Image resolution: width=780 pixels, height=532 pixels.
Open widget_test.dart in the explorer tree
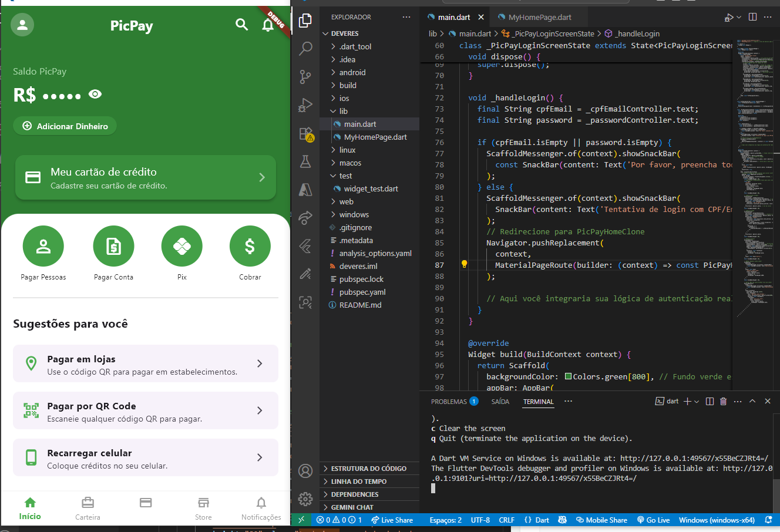(371, 188)
